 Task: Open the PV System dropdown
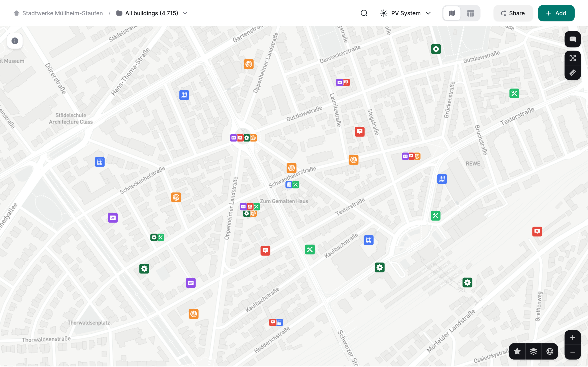click(x=405, y=13)
